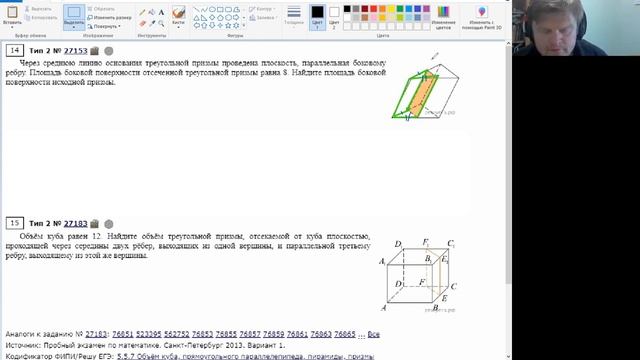
Task: Choose the Oval shape
Action: tap(212, 9)
